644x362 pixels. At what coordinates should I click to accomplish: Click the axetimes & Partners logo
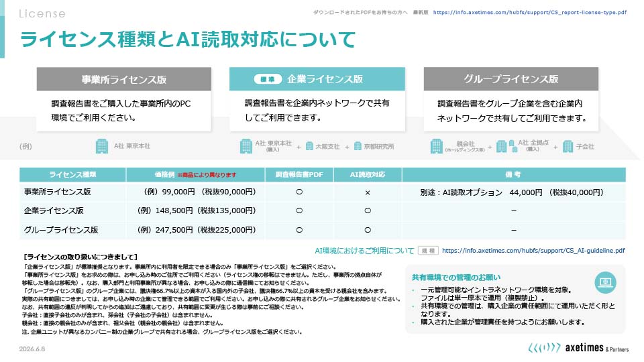tap(578, 348)
